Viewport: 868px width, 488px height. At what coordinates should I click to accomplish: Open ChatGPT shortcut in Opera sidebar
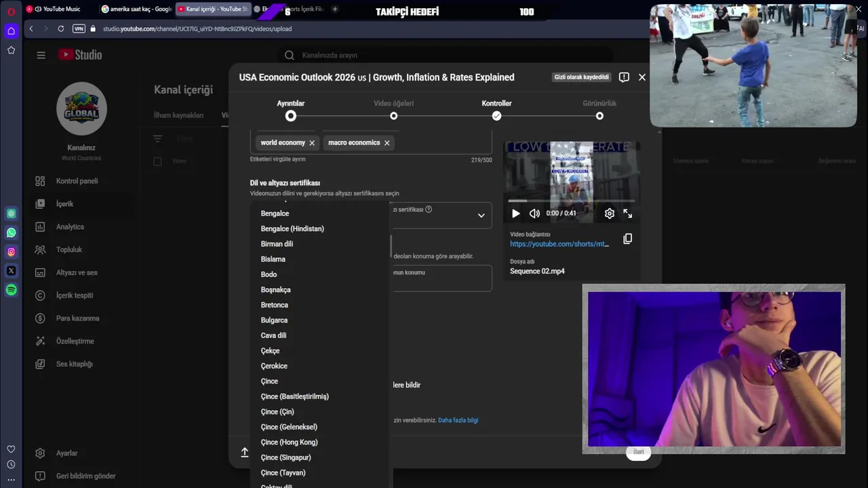coord(11,213)
